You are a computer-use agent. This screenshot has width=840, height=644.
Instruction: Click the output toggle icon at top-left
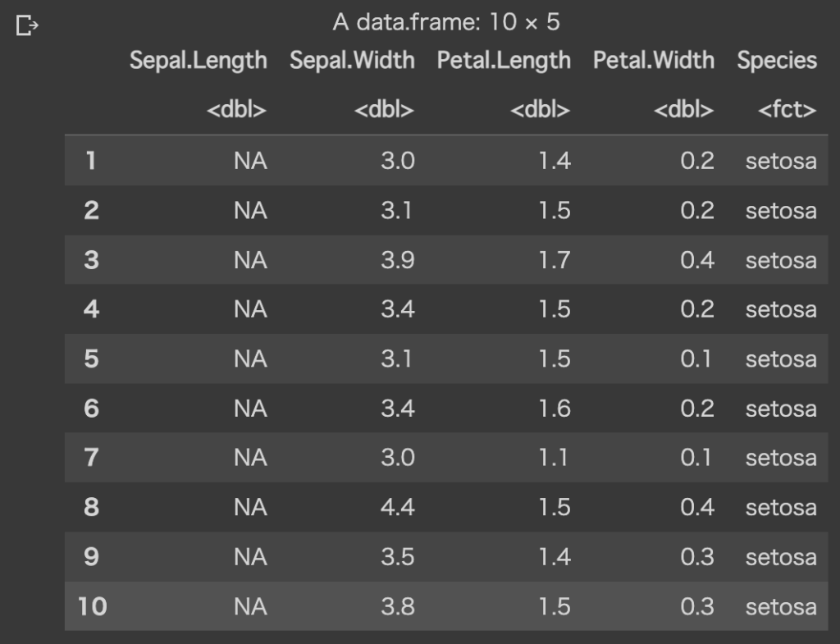(27, 26)
